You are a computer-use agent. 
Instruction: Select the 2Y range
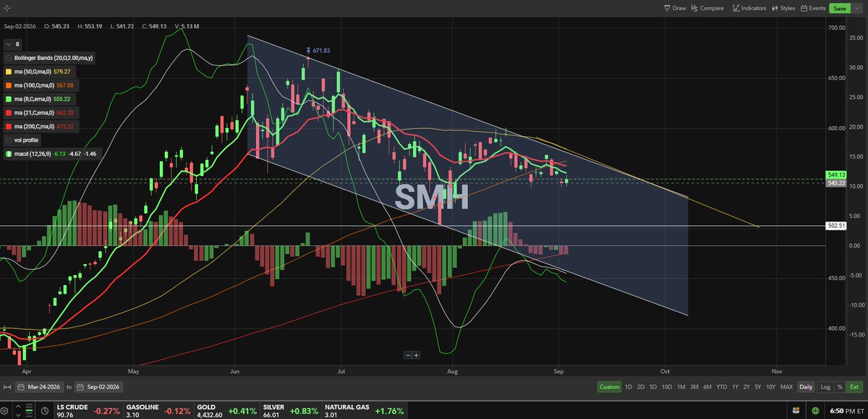(x=746, y=386)
